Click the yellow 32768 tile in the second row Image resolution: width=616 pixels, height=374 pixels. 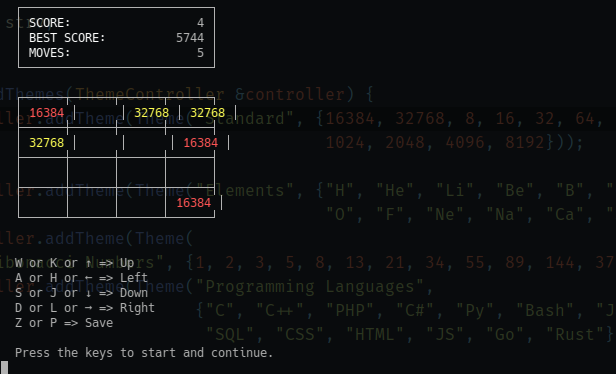point(47,143)
